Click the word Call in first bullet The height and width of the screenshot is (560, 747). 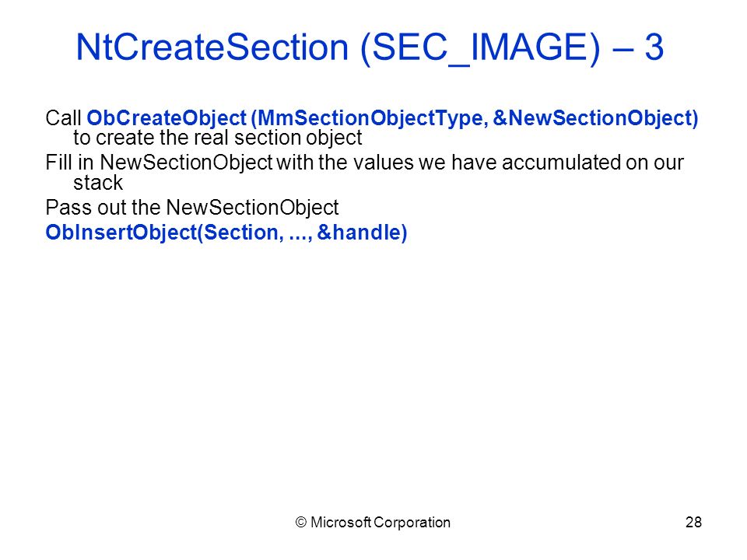(x=63, y=118)
